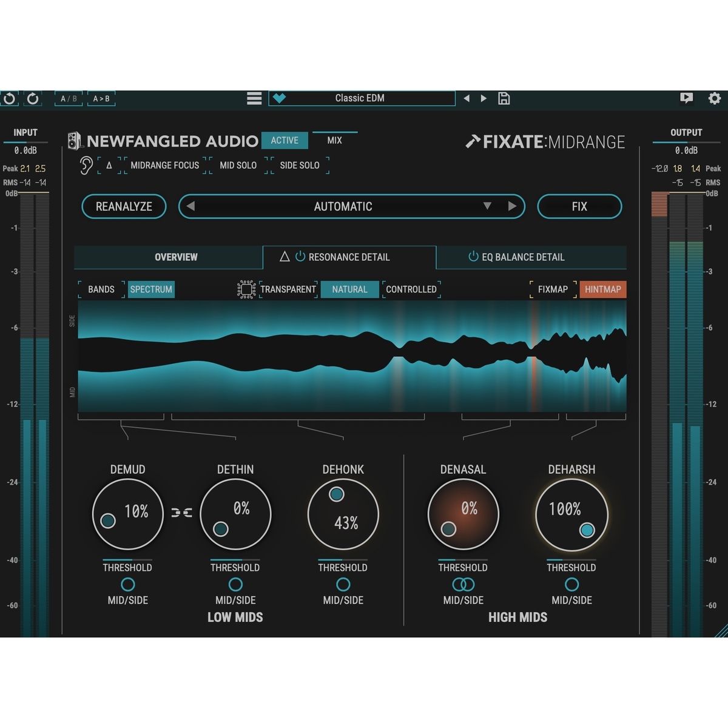Enable the HINTMAP display

pos(602,289)
